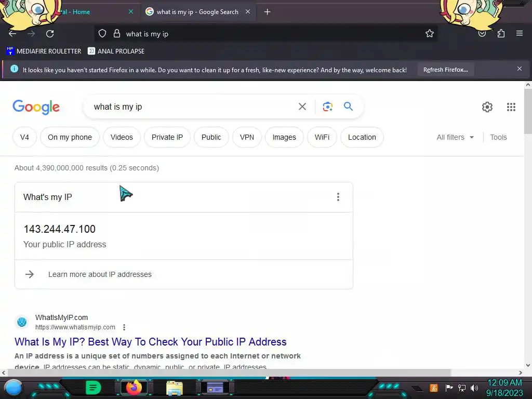Open the Start orb on the taskbar

(x=13, y=388)
